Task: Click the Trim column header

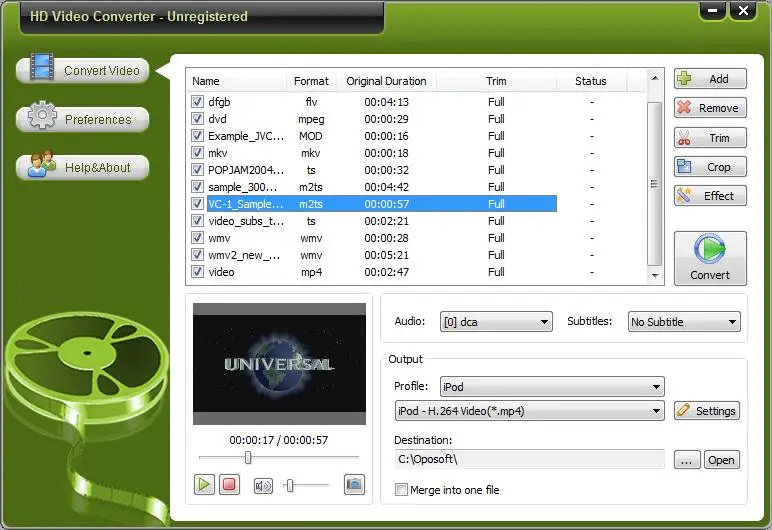Action: pos(496,81)
